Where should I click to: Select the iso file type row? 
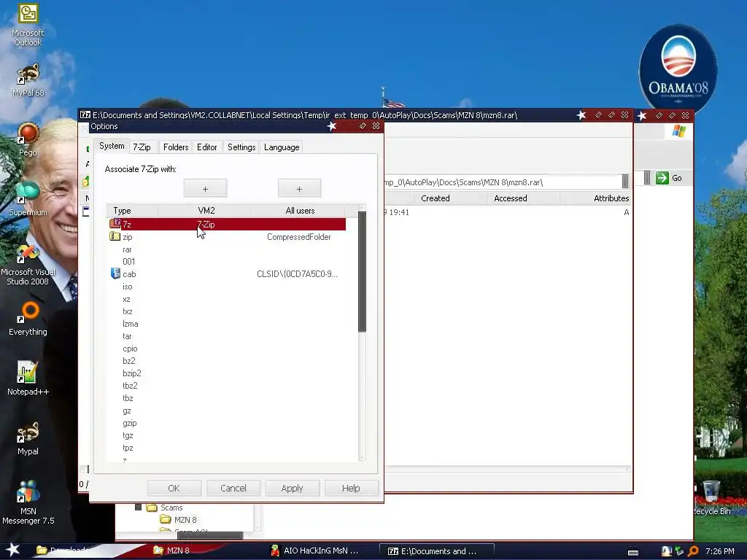pyautogui.click(x=227, y=287)
